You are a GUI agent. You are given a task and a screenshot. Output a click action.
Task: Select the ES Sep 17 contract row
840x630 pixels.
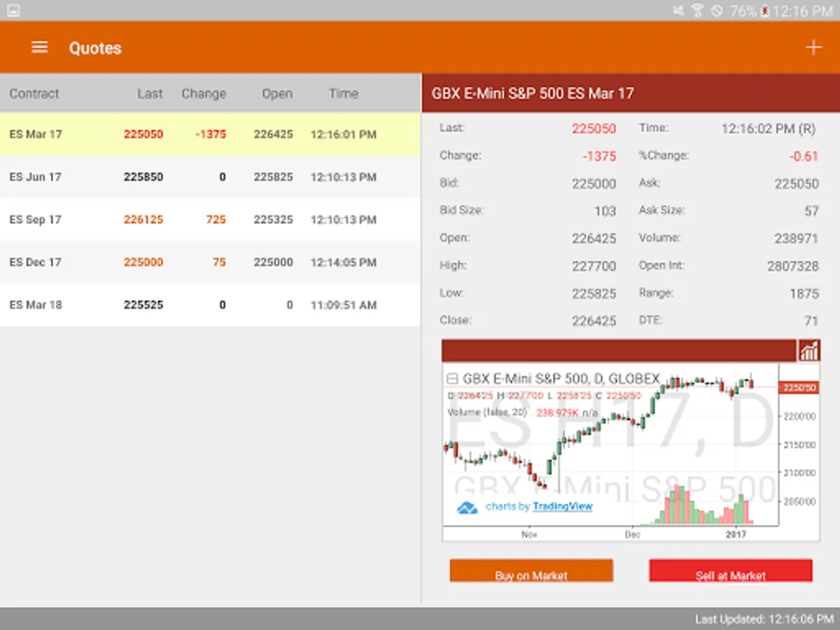tap(210, 220)
